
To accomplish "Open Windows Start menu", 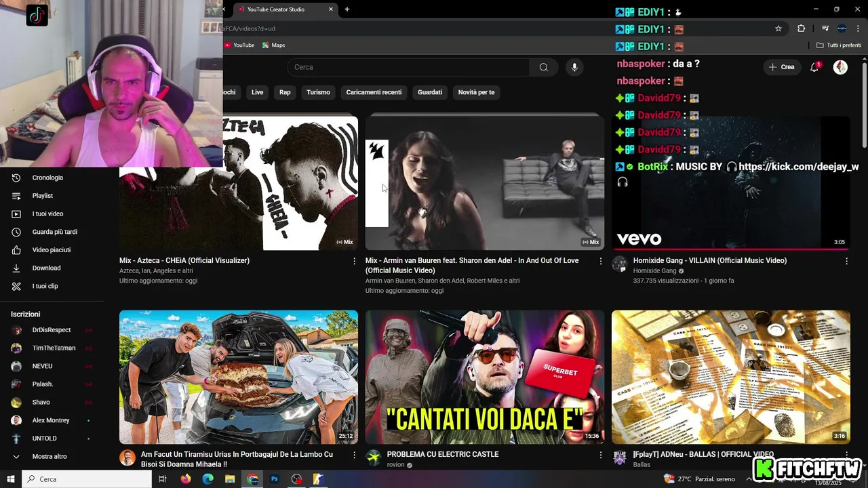I will (x=11, y=479).
